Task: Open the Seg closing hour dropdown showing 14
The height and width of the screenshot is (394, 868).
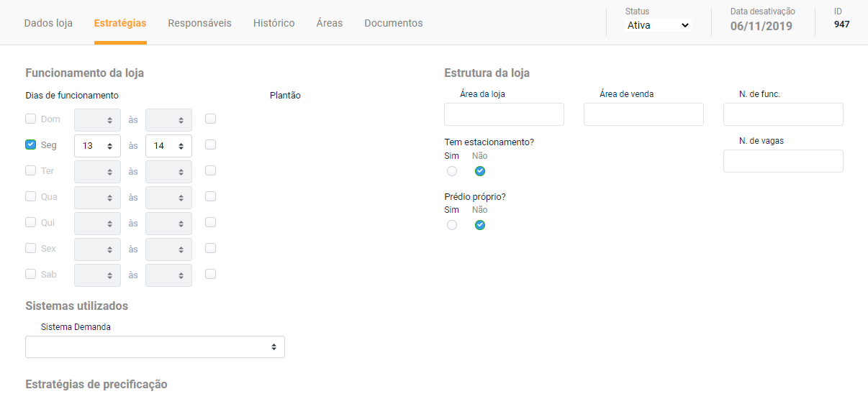Action: point(168,146)
